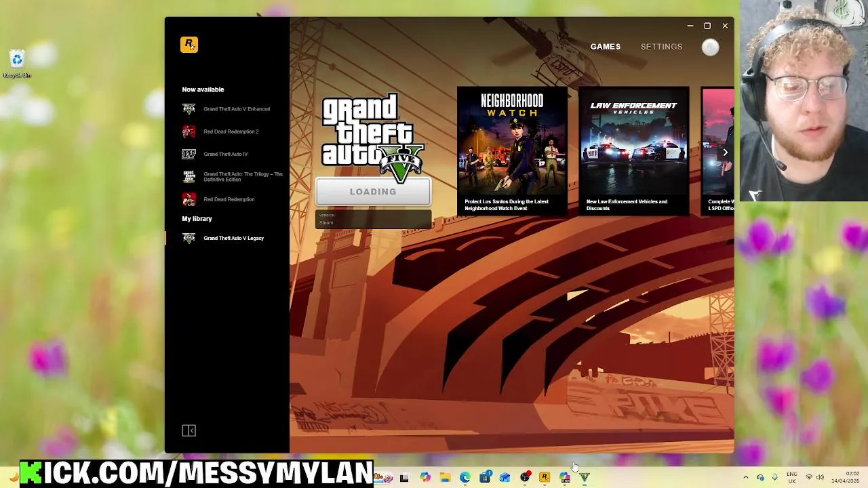Open Microsoft Edge from the taskbar
Image resolution: width=868 pixels, height=488 pixels.
[x=465, y=478]
